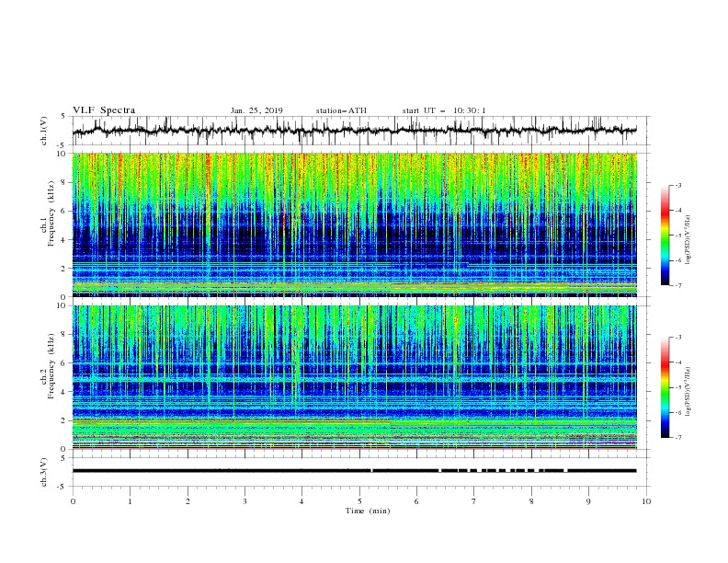728x563 pixels.
Task: Click the "10" kHz tick on ch.1 axis
Action: [x=63, y=154]
